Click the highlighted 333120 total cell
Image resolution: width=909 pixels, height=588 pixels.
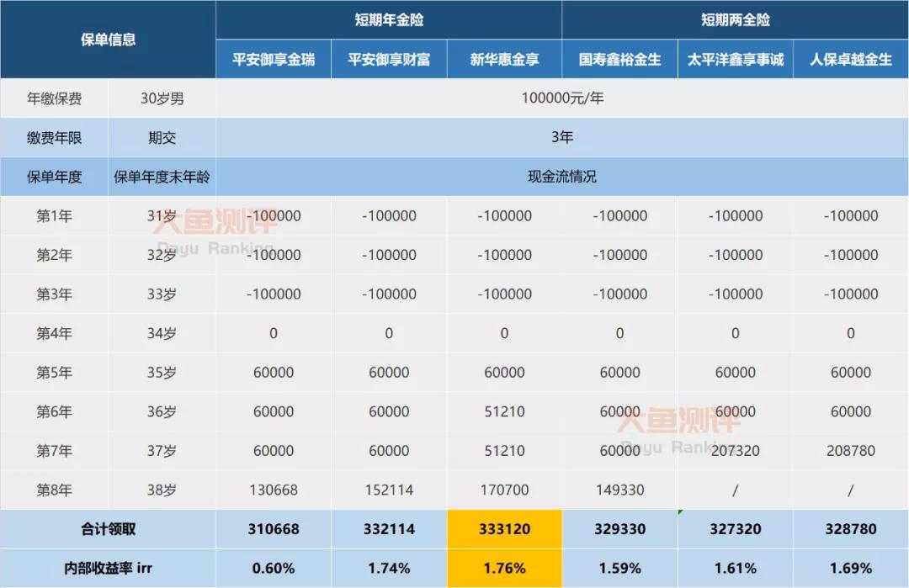[504, 529]
